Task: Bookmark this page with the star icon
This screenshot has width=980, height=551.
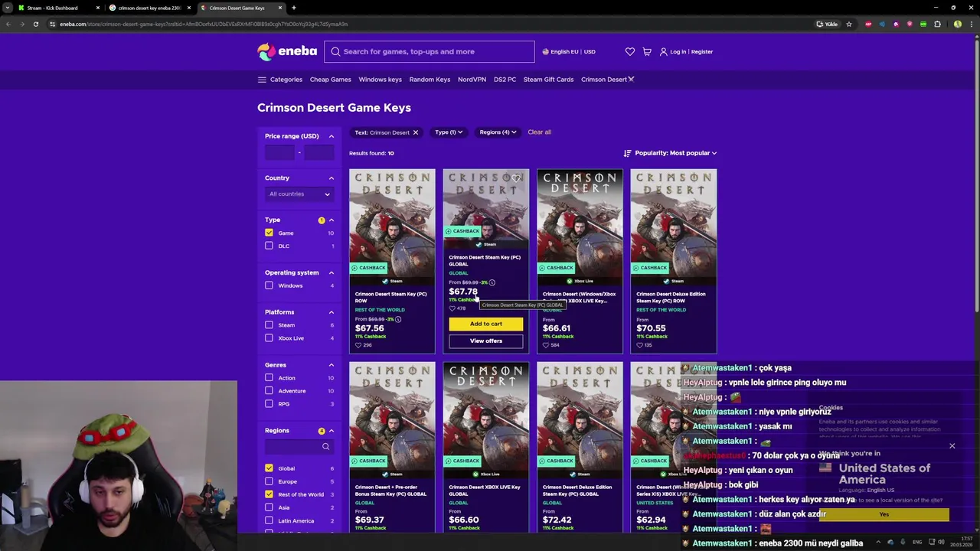Action: click(848, 24)
